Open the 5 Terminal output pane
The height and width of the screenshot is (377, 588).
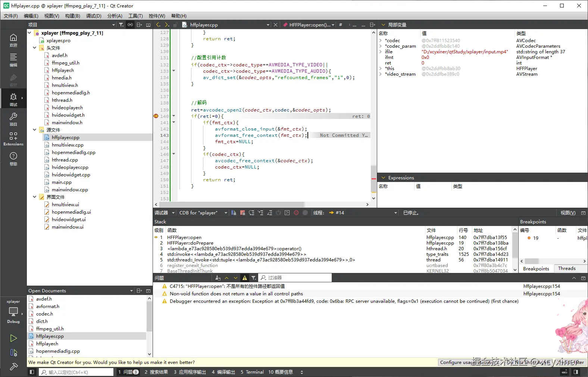(252, 372)
